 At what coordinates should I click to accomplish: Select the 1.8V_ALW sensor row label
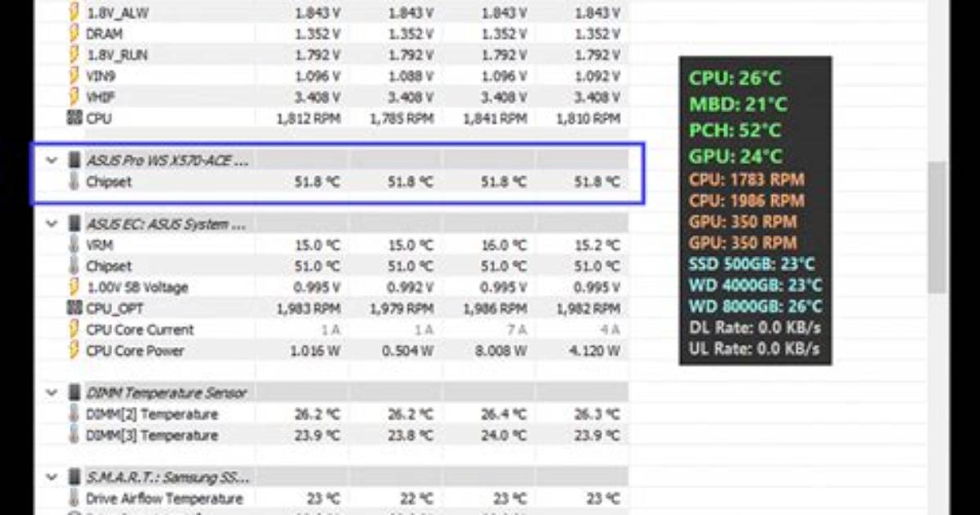click(117, 12)
